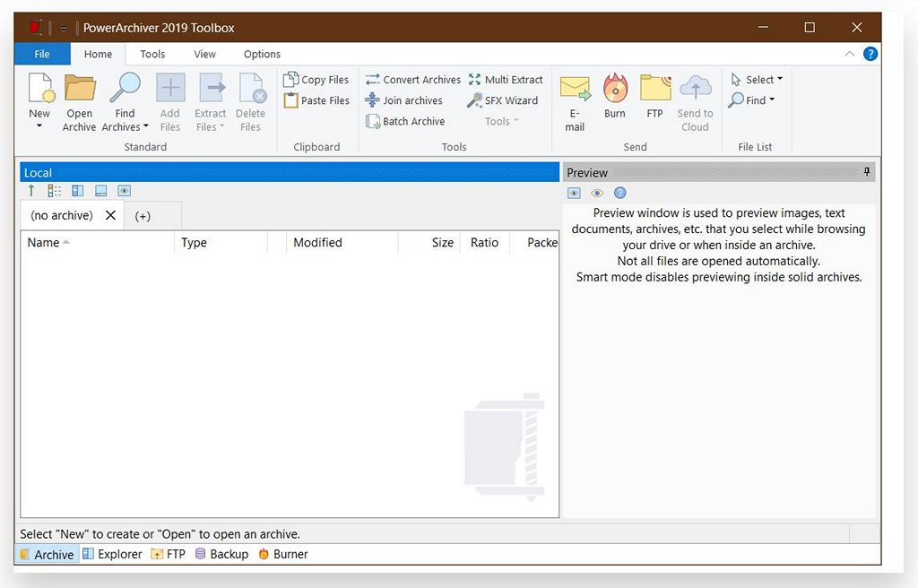
Task: Open Convert Archives tool
Action: [412, 80]
